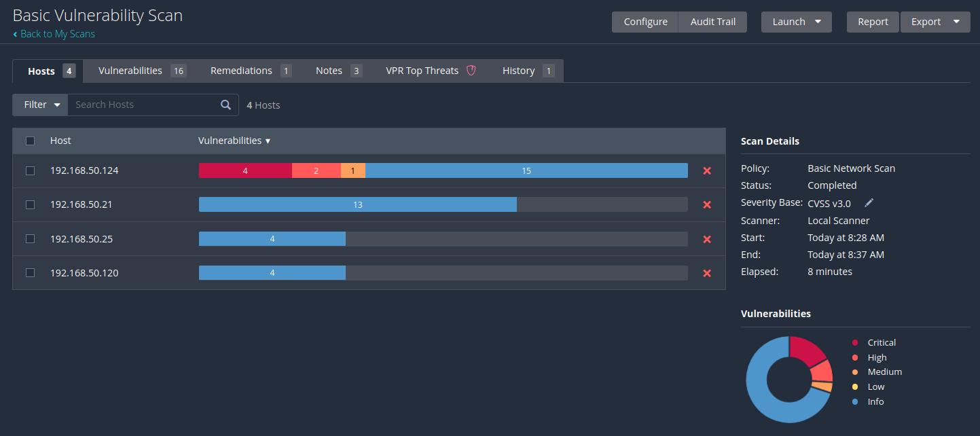Click the Back to My Scans arrow
This screenshot has width=980, height=436.
click(x=16, y=34)
